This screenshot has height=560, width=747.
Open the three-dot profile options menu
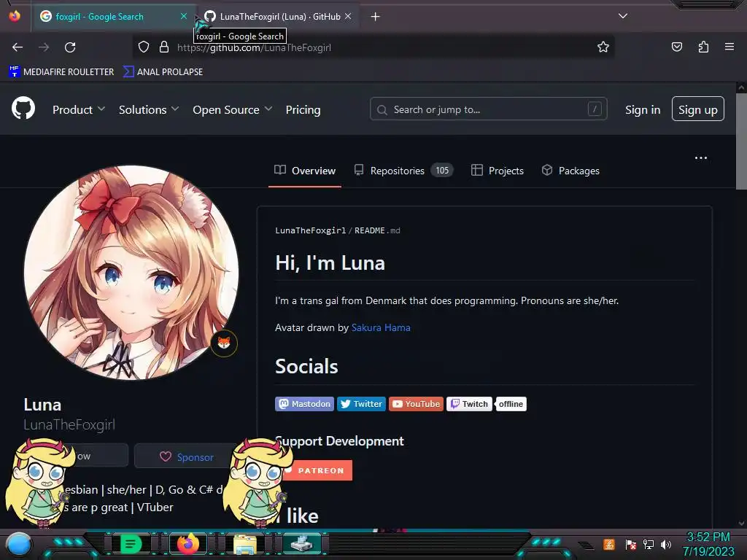[701, 158]
